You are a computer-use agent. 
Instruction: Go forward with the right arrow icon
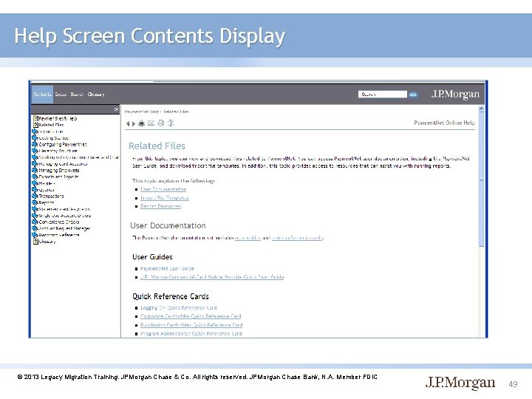click(134, 124)
